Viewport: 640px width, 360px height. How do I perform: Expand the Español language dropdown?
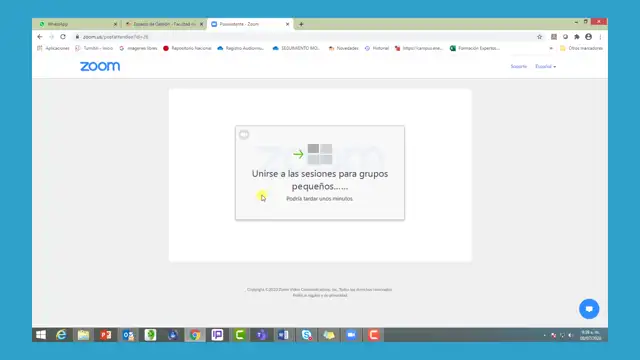point(545,66)
